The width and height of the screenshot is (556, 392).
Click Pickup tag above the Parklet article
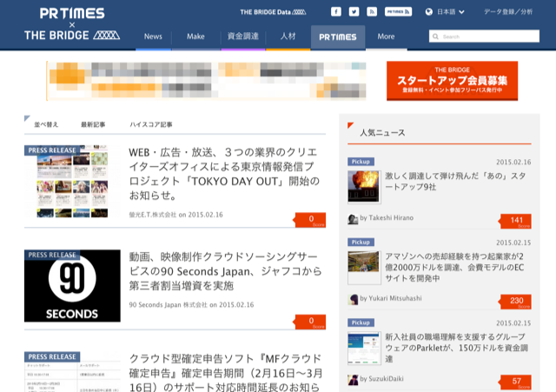361,322
